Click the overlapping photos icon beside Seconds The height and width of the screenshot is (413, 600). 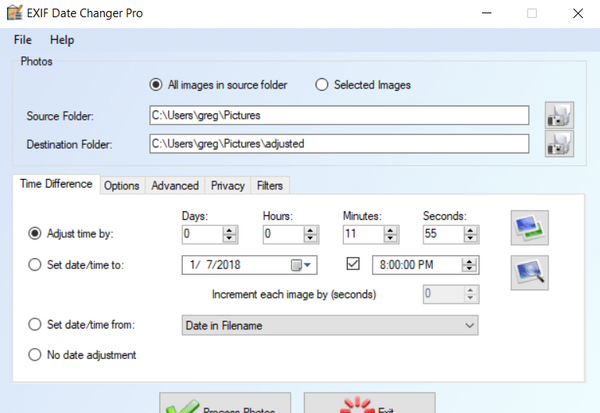point(530,228)
